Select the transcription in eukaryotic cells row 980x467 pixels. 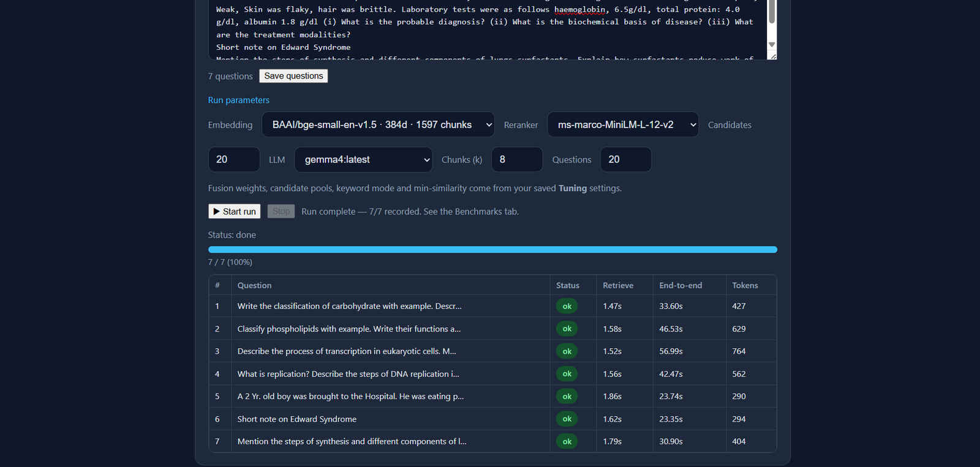492,351
